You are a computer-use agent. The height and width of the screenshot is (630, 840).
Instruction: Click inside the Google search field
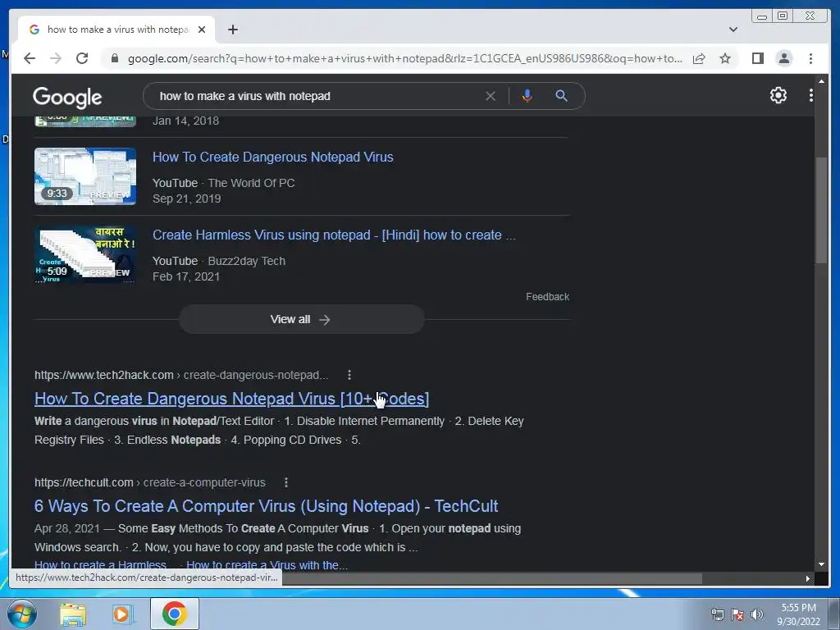click(x=316, y=96)
